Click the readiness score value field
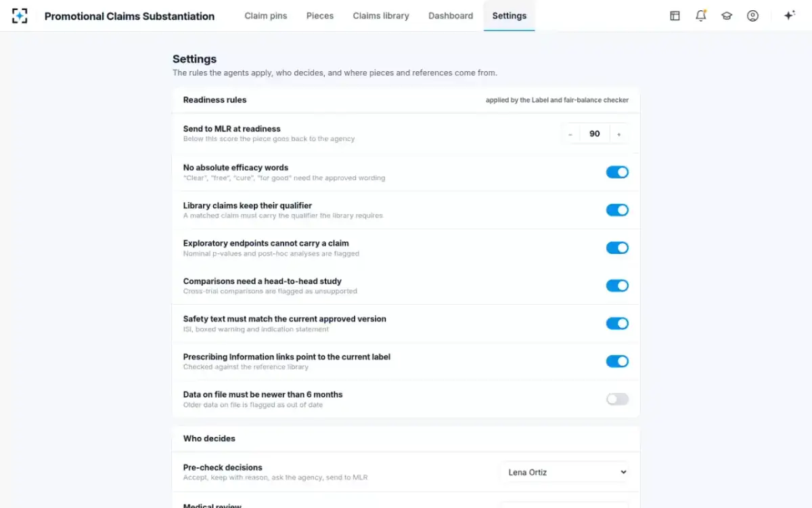812x508 pixels. [595, 134]
